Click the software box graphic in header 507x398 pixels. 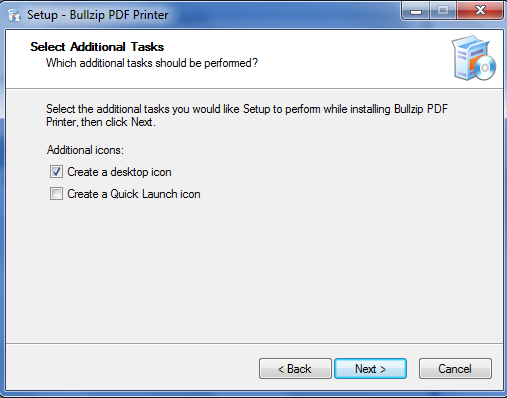click(x=471, y=58)
